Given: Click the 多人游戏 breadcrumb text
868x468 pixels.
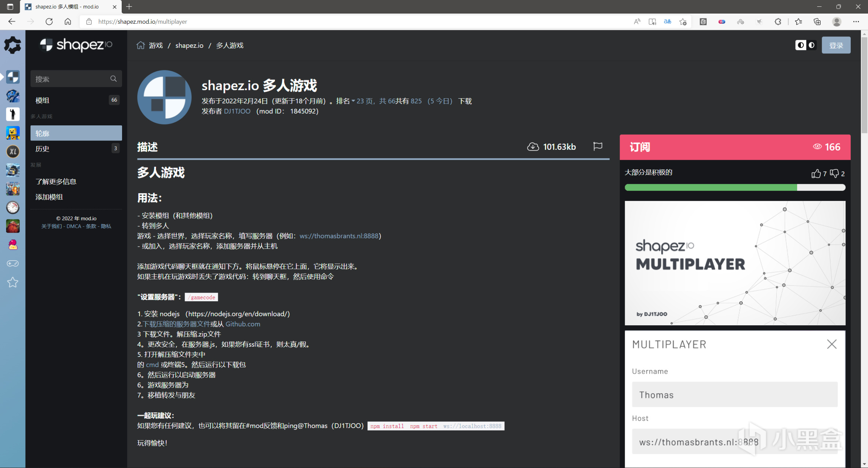Looking at the screenshot, I should (x=229, y=45).
